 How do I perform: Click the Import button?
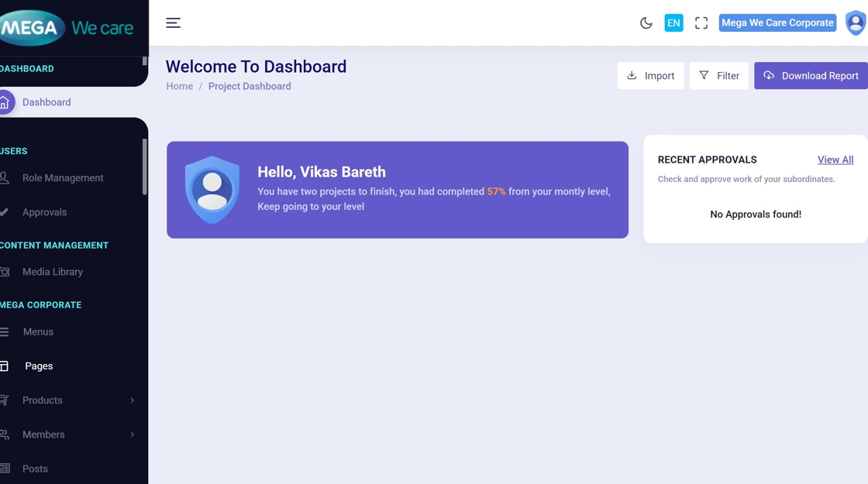[650, 76]
